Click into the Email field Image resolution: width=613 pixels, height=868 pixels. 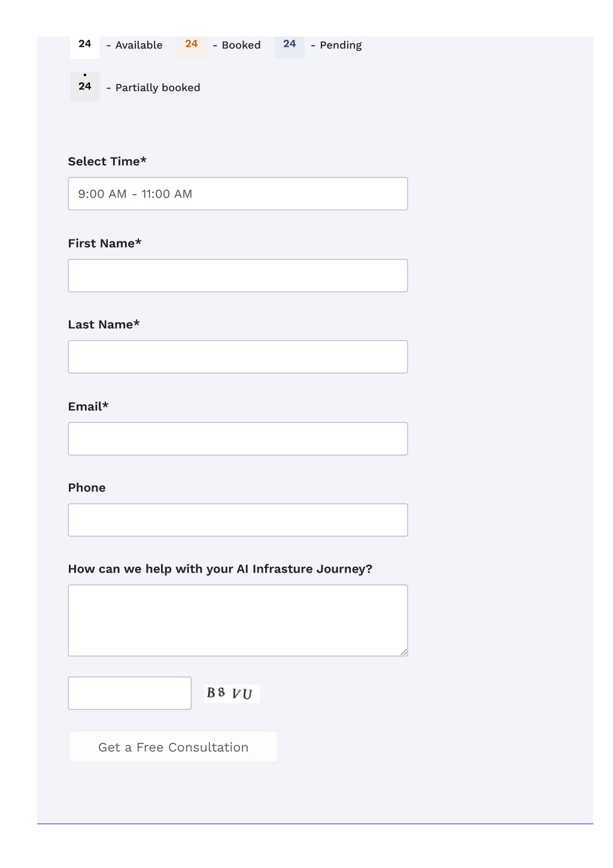click(238, 438)
